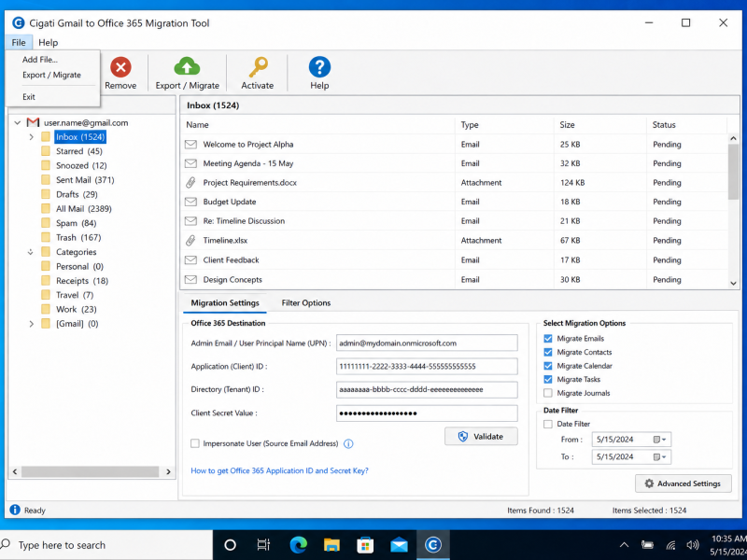Uncheck Migrate Emails option
This screenshot has height=560, width=747.
(x=548, y=338)
